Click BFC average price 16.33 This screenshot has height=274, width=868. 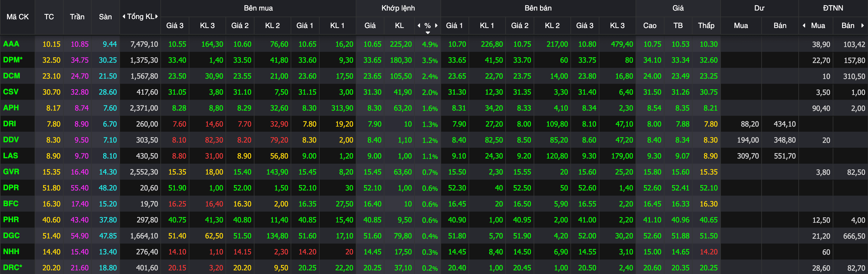(x=680, y=204)
